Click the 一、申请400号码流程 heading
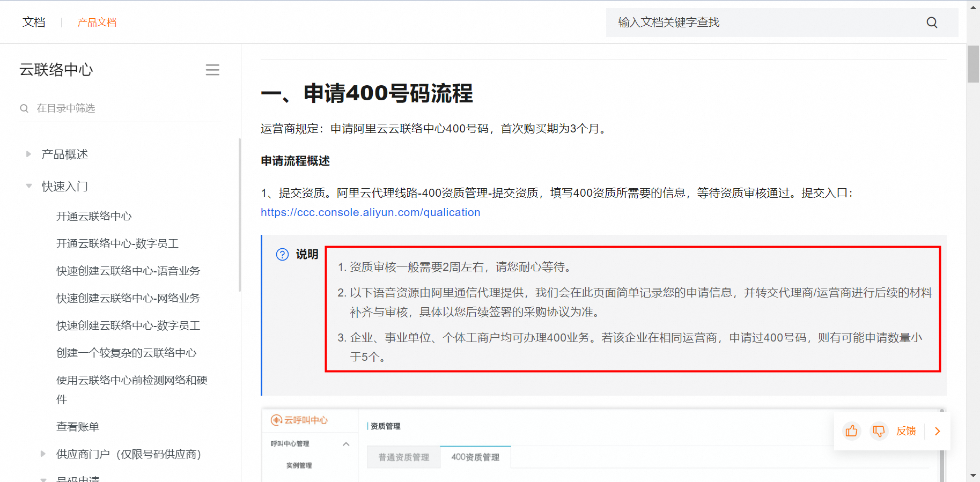This screenshot has height=482, width=980. 367,93
